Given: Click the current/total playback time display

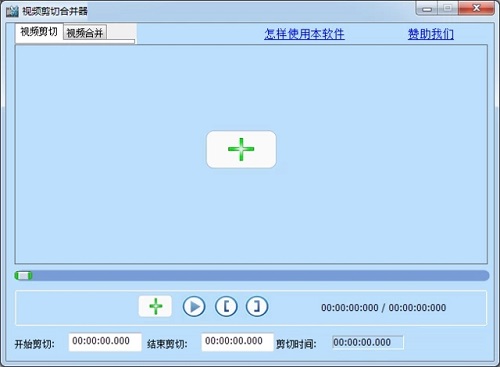Looking at the screenshot, I should pyautogui.click(x=383, y=308).
